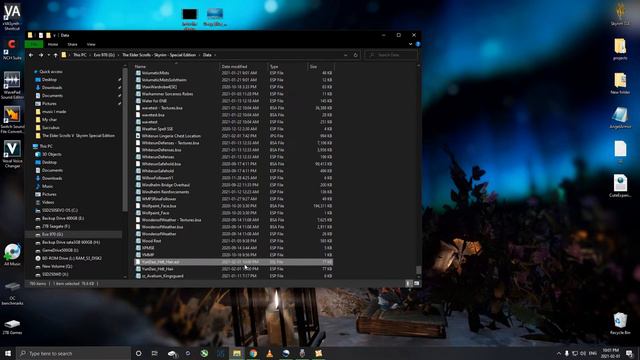Click the Search Data input field

pyautogui.click(x=391, y=55)
